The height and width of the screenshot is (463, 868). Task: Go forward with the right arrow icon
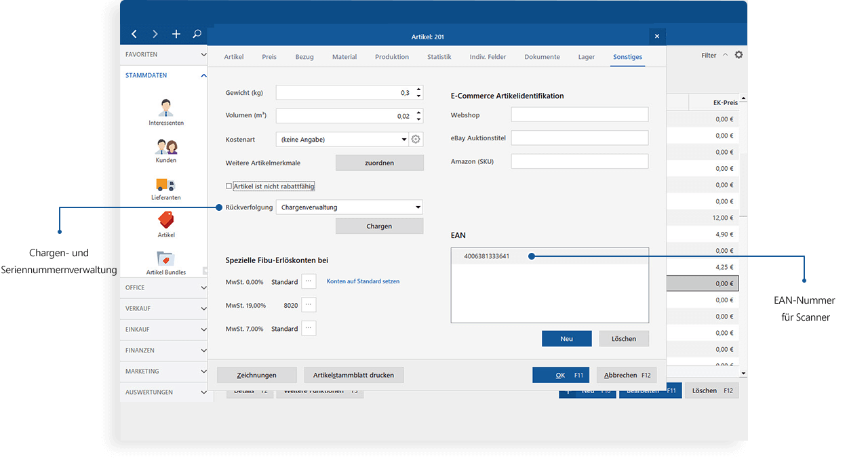pyautogui.click(x=155, y=34)
